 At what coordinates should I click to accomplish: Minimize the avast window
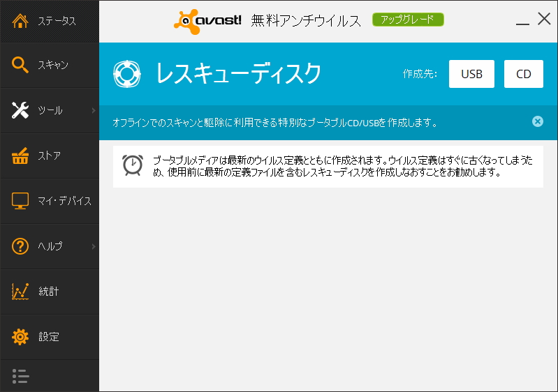click(522, 24)
